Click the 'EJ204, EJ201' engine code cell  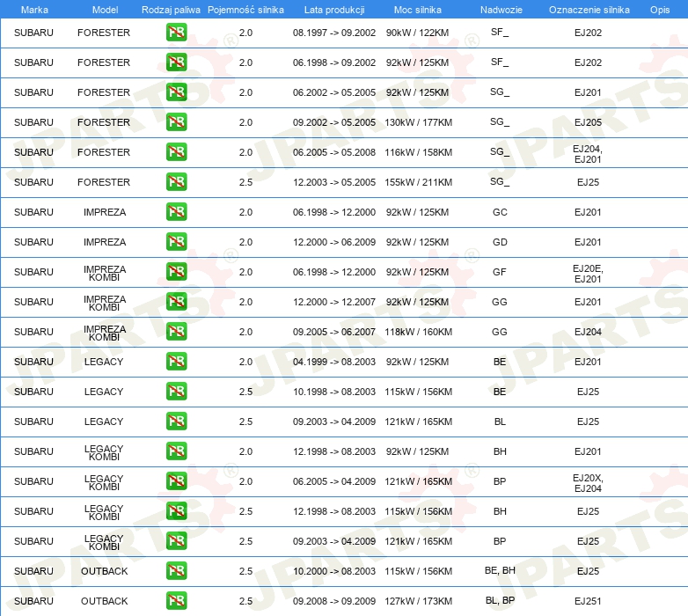588,154
